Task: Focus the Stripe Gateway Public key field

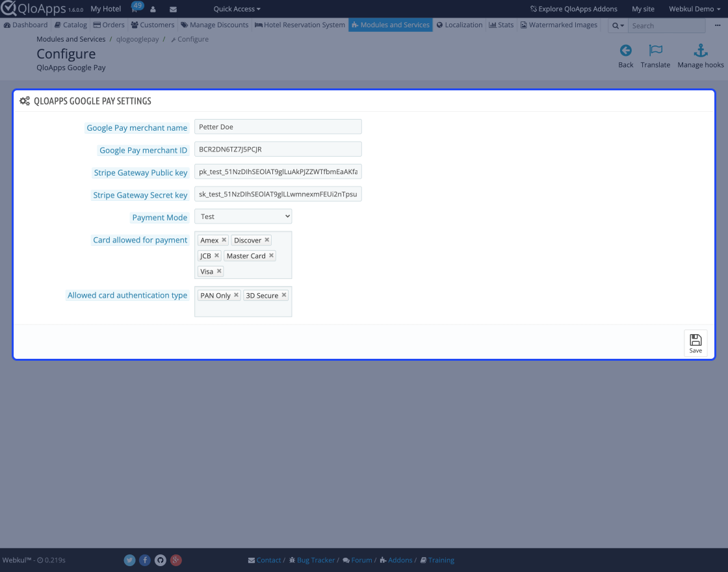Action: [x=278, y=172]
